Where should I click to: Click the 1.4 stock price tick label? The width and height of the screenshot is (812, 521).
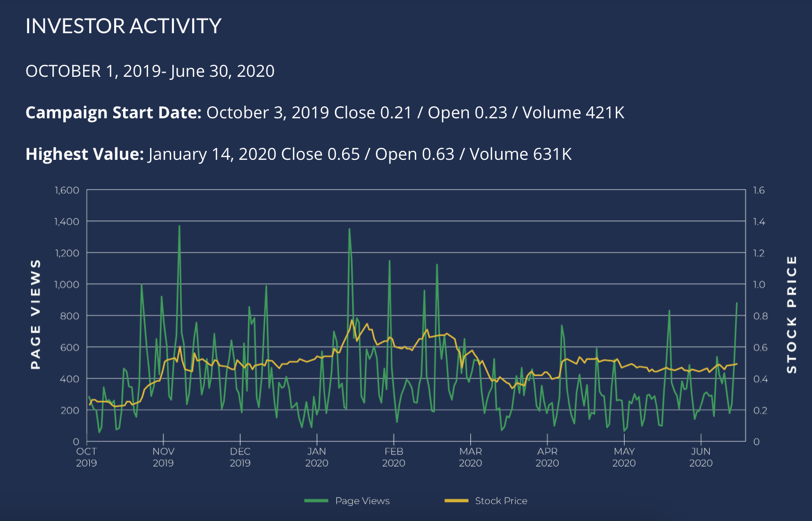pos(759,222)
